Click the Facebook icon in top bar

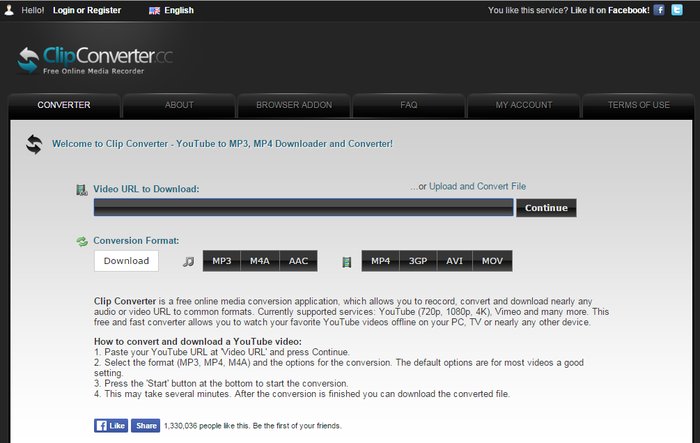pyautogui.click(x=660, y=10)
